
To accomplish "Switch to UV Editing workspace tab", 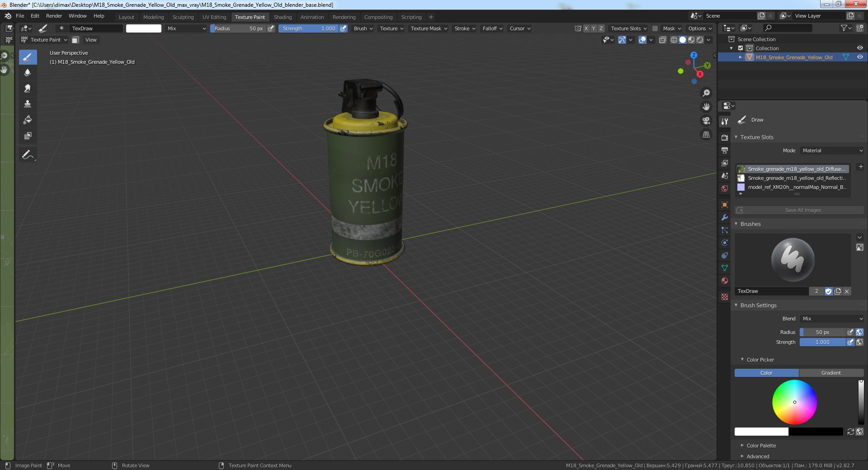I will (x=214, y=17).
